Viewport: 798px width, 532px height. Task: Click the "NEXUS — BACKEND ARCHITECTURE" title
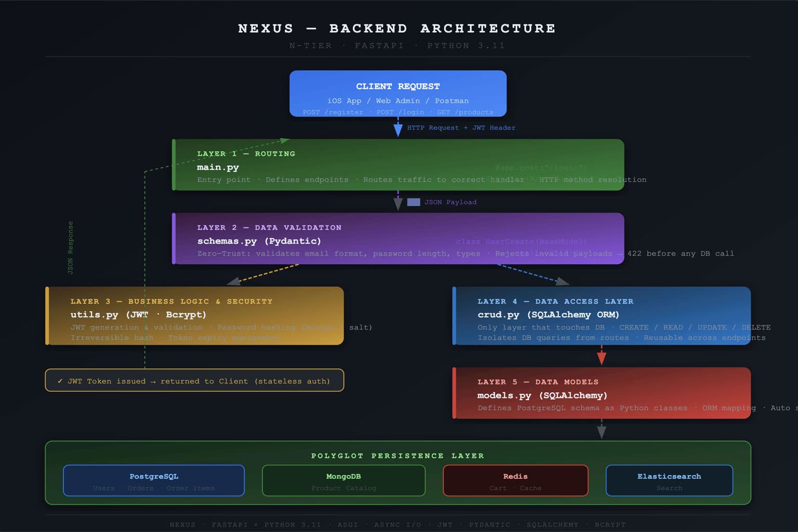click(397, 28)
